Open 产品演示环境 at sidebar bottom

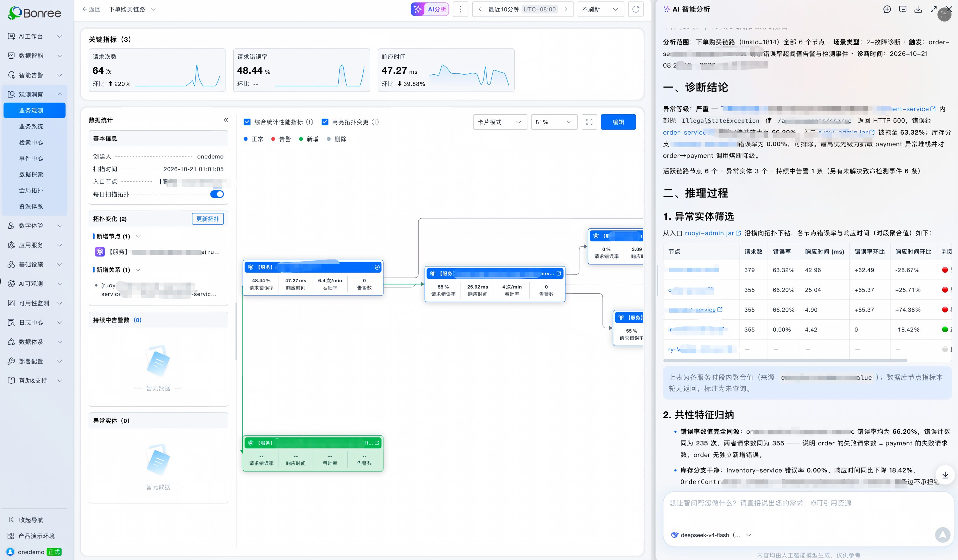tap(31, 536)
